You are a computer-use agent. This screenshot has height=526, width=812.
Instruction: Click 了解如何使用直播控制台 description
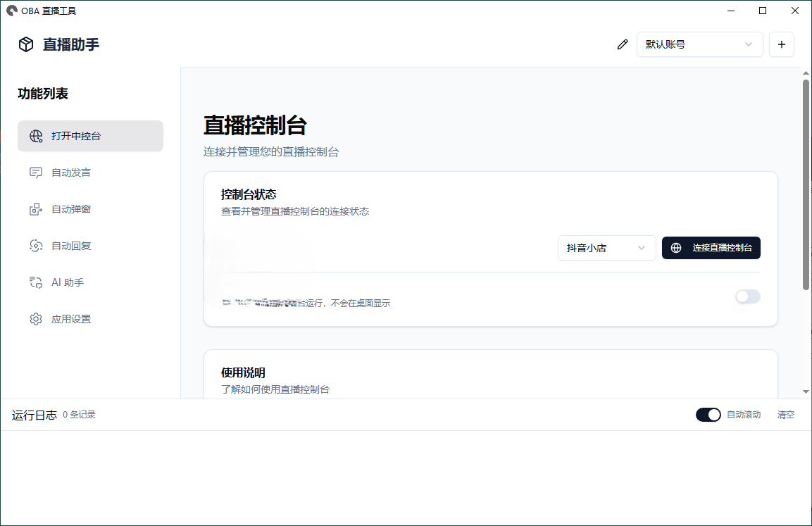(275, 389)
